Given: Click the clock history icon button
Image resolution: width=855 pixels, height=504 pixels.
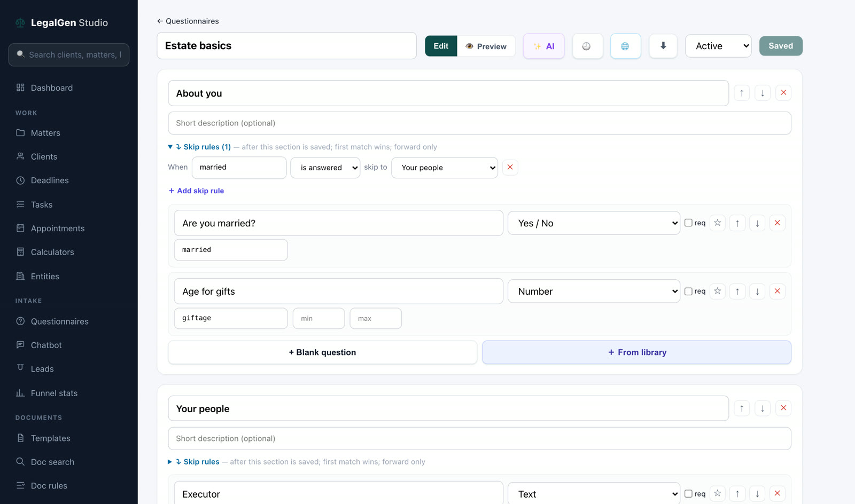Looking at the screenshot, I should [x=587, y=46].
